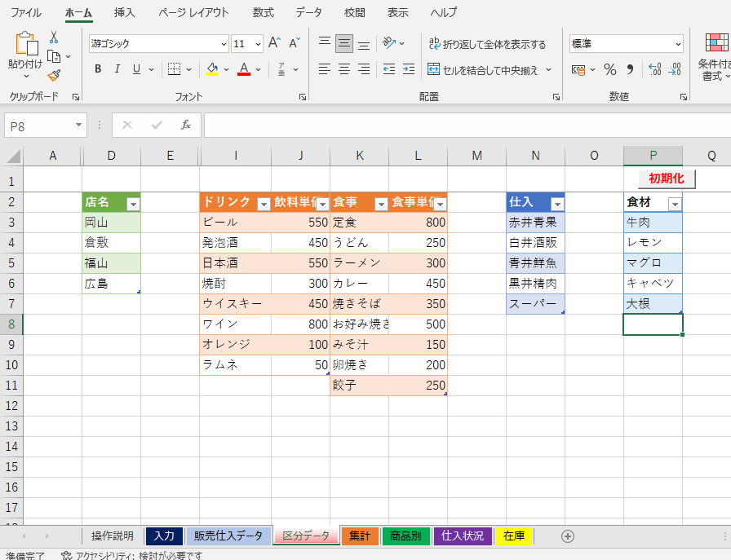Screen dimensions: 731x560
Task: Align text left
Action: [325, 69]
